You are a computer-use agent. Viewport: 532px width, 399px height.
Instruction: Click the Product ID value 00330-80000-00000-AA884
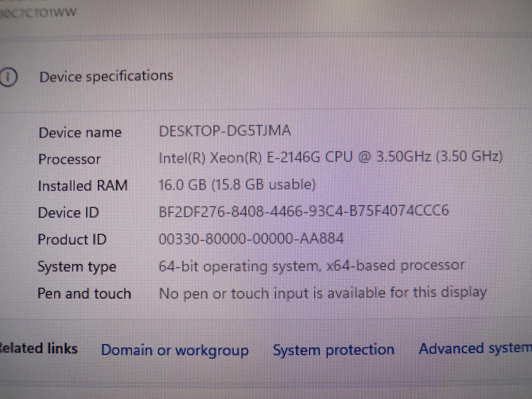click(x=251, y=239)
